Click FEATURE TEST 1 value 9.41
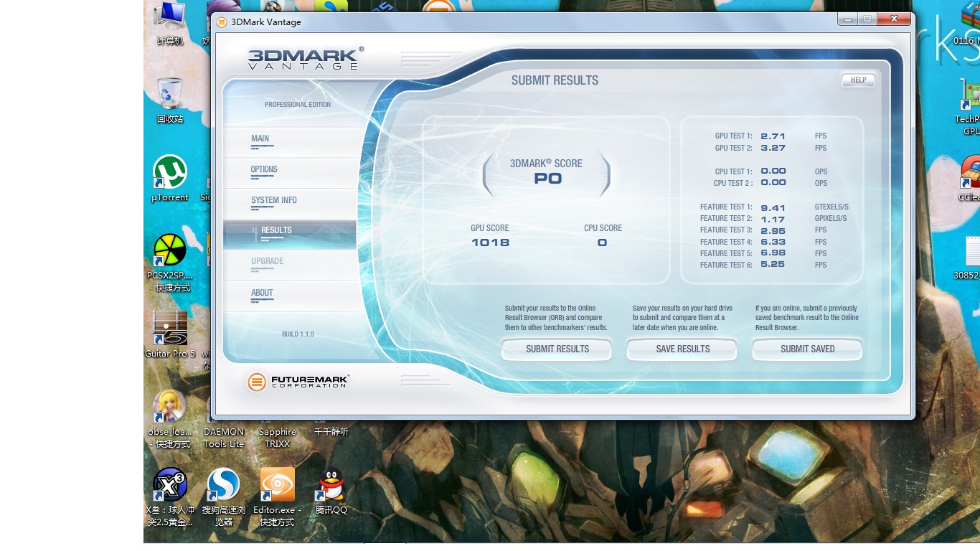980x551 pixels. coord(773,208)
